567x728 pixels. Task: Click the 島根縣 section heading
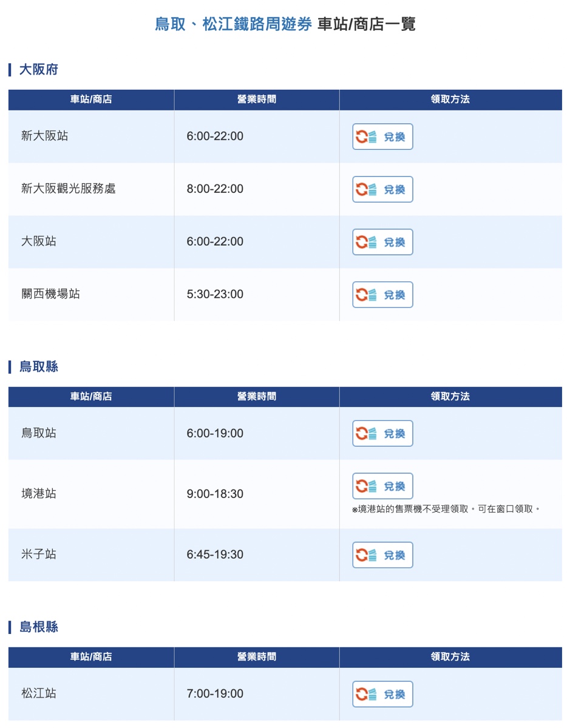39,627
